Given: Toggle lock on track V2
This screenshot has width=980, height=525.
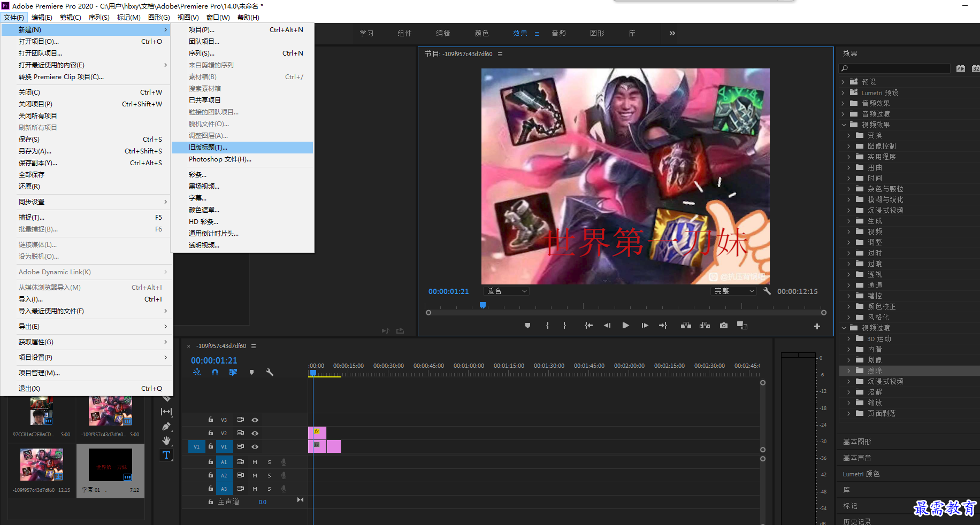Looking at the screenshot, I should 211,433.
